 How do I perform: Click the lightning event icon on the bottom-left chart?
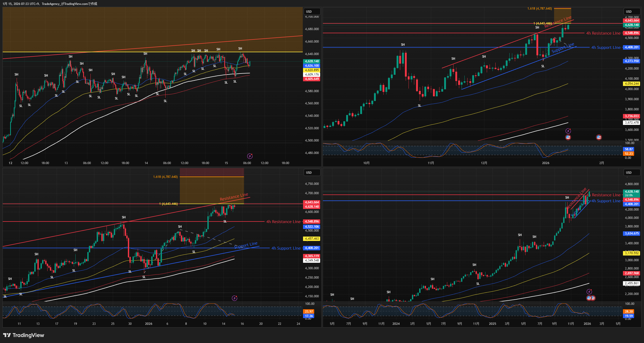234,298
